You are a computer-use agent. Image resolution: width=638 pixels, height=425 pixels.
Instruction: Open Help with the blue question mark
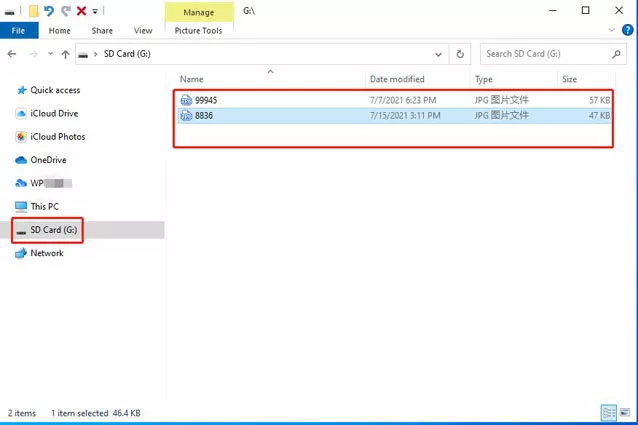pyautogui.click(x=625, y=31)
